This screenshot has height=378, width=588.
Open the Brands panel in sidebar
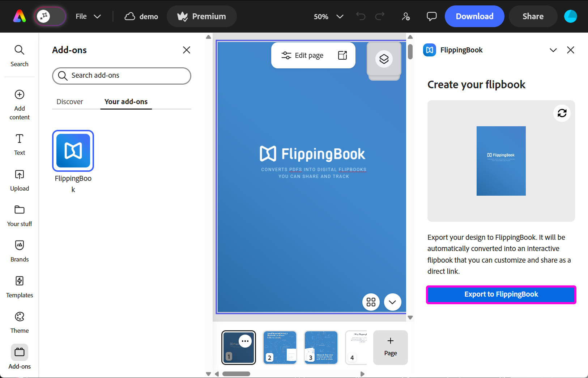coord(20,251)
